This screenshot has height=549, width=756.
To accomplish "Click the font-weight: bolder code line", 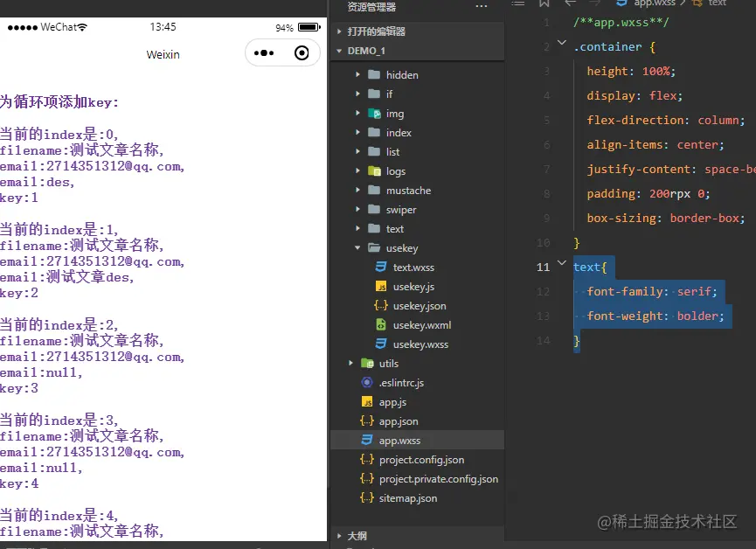I will point(655,316).
